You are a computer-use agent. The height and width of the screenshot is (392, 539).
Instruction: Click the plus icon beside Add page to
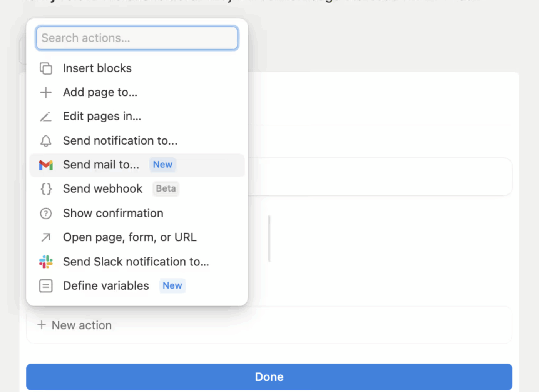coord(46,92)
